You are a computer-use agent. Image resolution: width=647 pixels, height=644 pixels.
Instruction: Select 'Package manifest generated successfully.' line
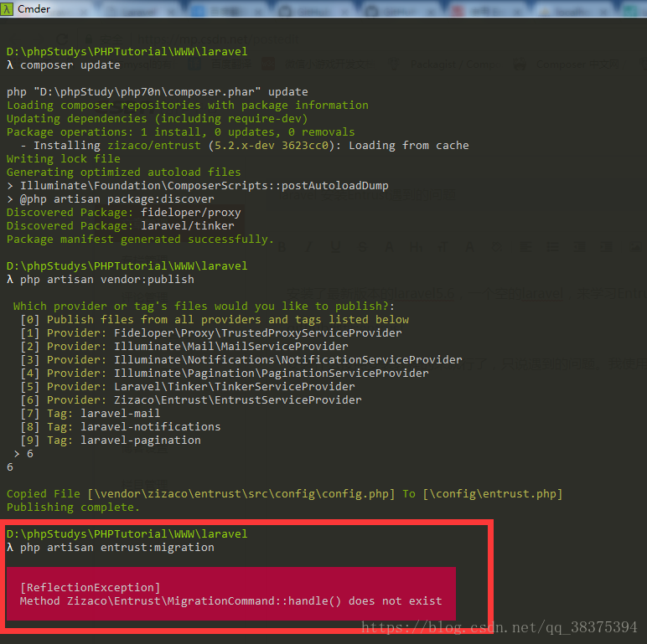point(140,240)
